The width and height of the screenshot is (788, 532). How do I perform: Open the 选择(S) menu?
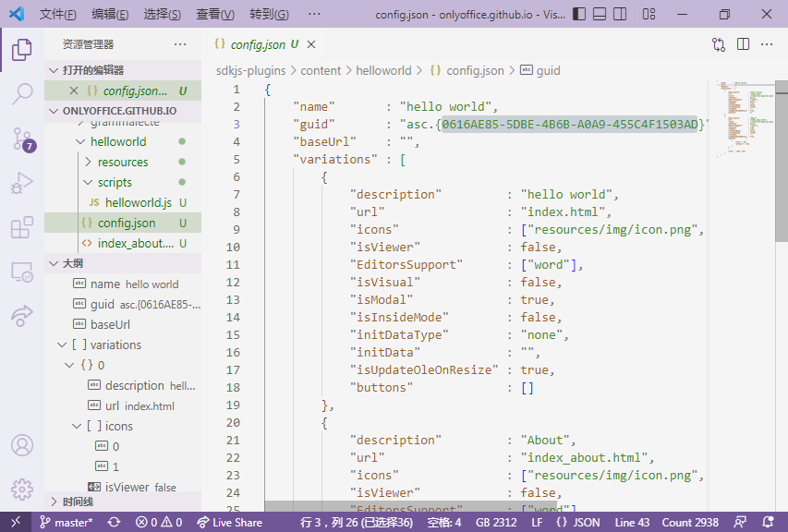tap(163, 14)
